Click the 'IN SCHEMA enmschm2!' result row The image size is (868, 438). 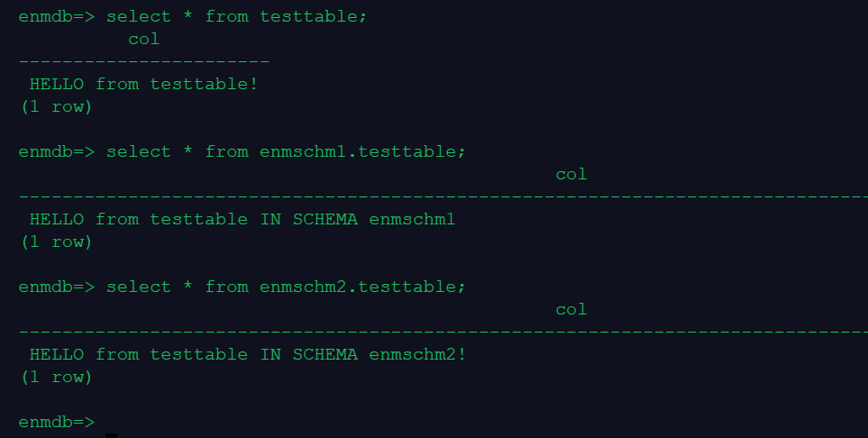pos(248,354)
